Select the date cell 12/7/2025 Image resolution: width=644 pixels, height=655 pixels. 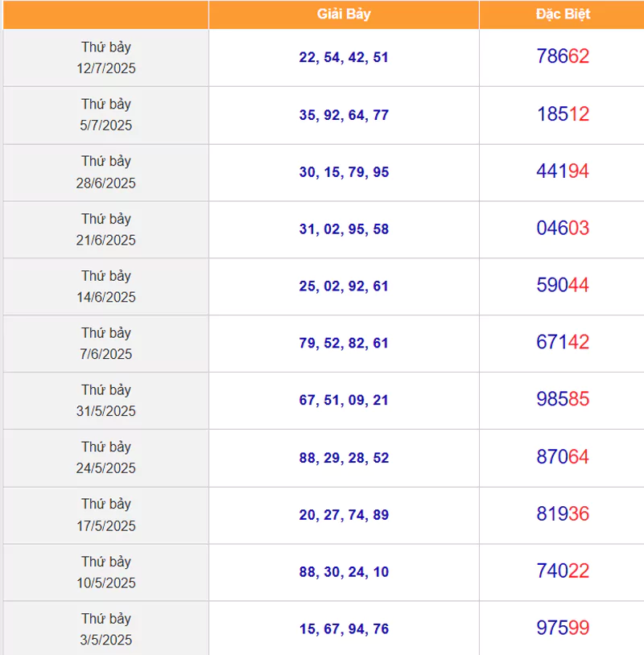click(x=105, y=58)
